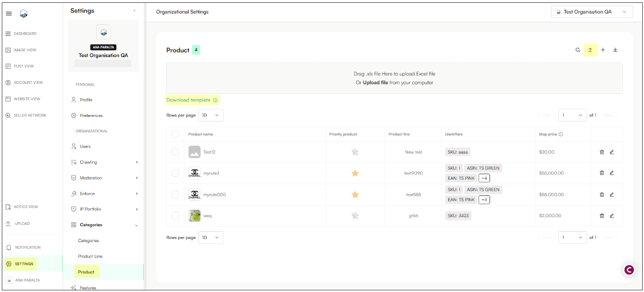Open the top Rows per page dropdown
The height and width of the screenshot is (292, 644).
pyautogui.click(x=211, y=115)
